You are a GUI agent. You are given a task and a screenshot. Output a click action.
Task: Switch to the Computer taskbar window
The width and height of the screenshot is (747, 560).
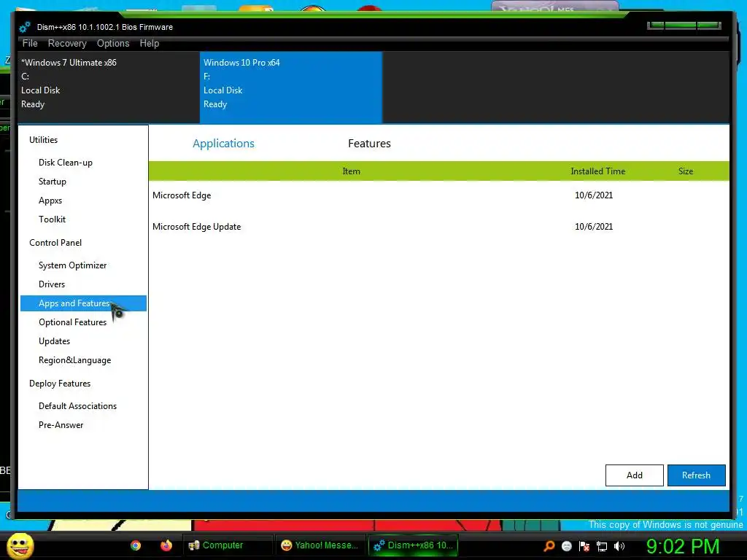[x=228, y=545]
